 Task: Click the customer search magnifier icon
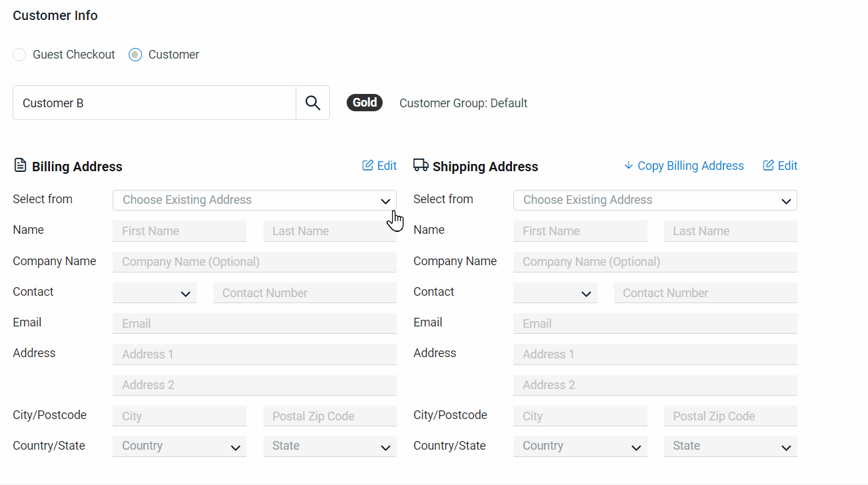pos(313,103)
